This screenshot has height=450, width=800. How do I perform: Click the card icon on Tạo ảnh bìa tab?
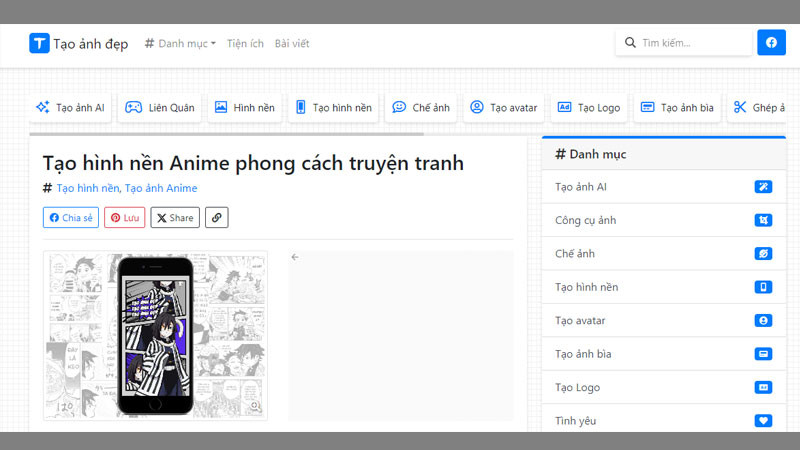[647, 107]
